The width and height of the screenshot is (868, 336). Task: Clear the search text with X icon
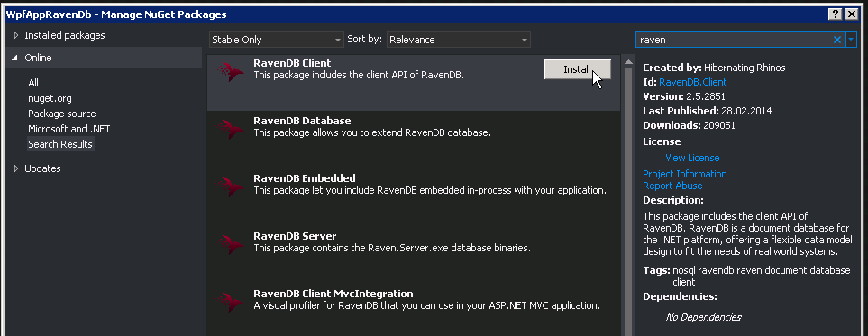coord(837,40)
